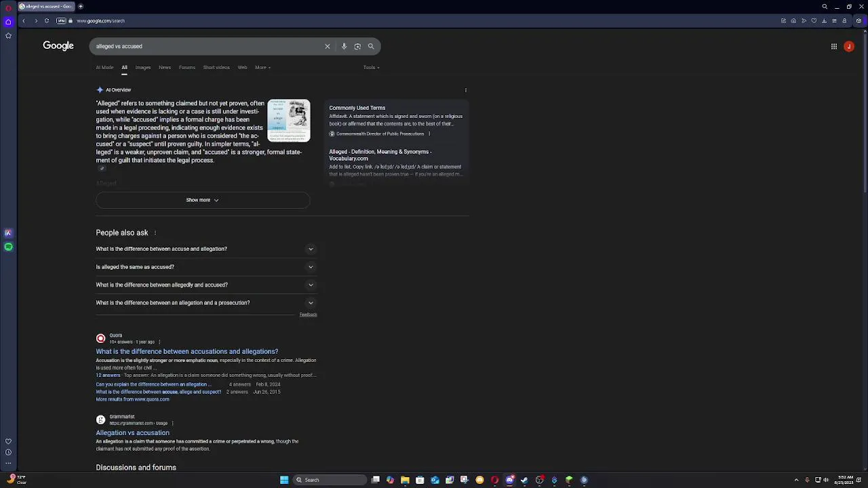The height and width of the screenshot is (488, 868).
Task: Expand 'Is alleged the same as accused?'
Action: pyautogui.click(x=205, y=267)
